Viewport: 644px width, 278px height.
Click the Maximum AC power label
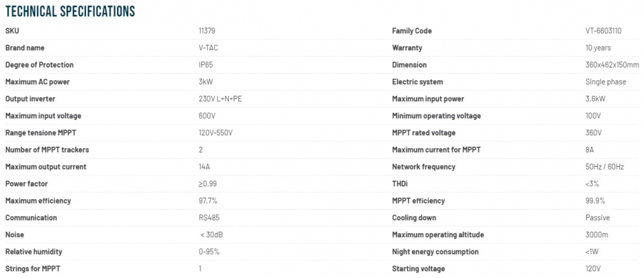[38, 82]
